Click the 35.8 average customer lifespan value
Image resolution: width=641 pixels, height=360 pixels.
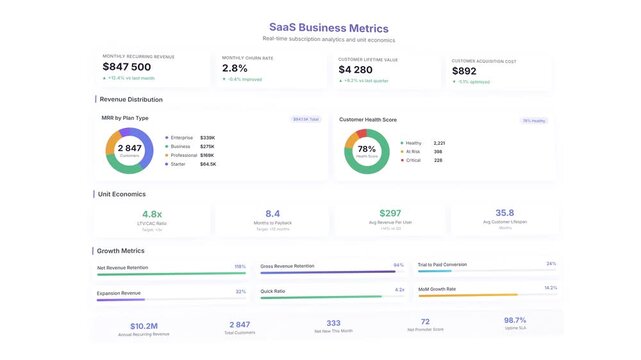(x=504, y=213)
